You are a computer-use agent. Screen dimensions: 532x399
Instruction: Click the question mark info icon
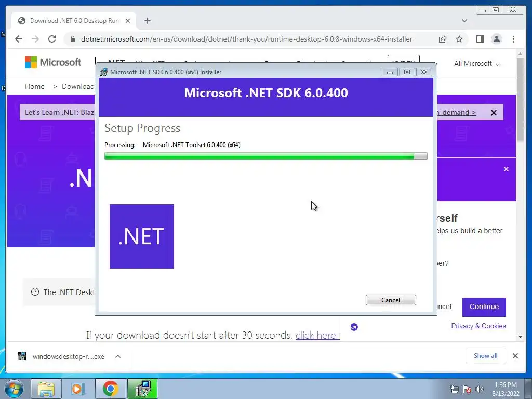[x=35, y=292]
